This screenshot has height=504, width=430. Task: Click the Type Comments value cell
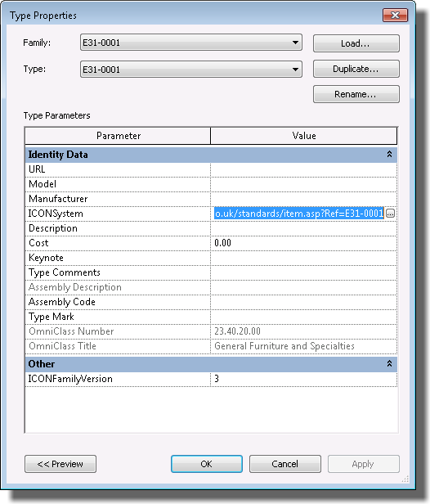click(304, 272)
